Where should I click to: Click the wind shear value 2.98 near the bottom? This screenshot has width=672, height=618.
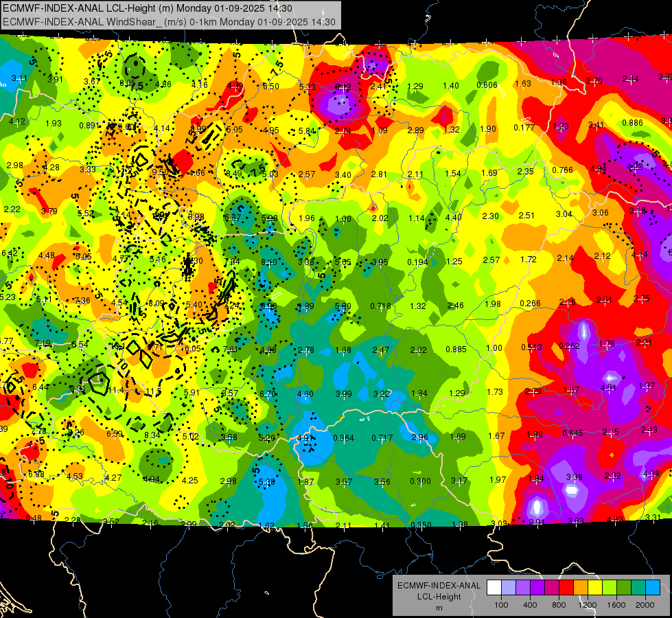(x=228, y=481)
